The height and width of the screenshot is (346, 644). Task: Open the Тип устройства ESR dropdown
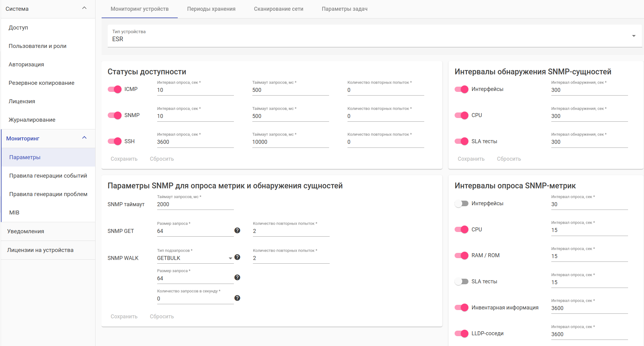[x=374, y=36]
